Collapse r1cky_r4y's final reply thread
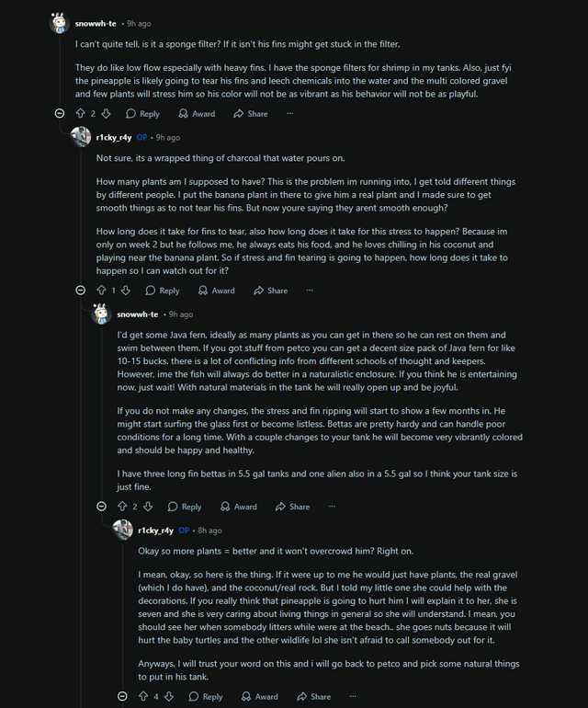This screenshot has height=708, width=588. [x=122, y=697]
